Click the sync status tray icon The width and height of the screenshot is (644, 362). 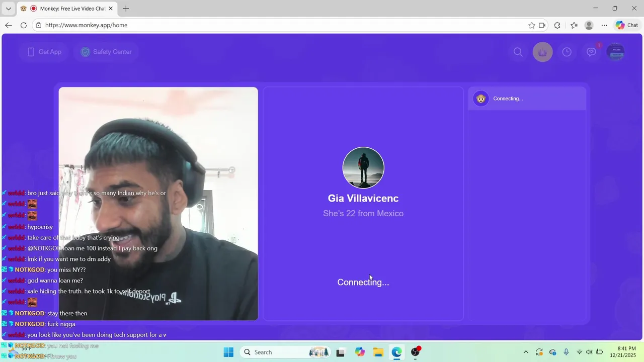coord(539,352)
